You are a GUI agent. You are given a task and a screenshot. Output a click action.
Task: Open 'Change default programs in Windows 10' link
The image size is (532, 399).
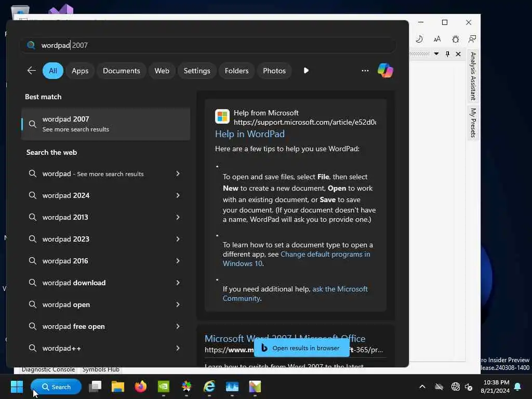tap(297, 259)
